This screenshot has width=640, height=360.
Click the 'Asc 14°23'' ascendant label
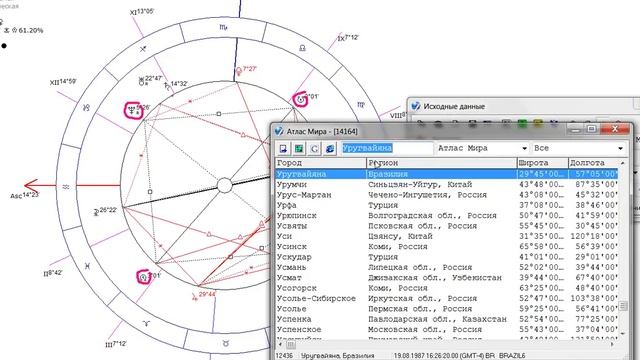[24, 196]
